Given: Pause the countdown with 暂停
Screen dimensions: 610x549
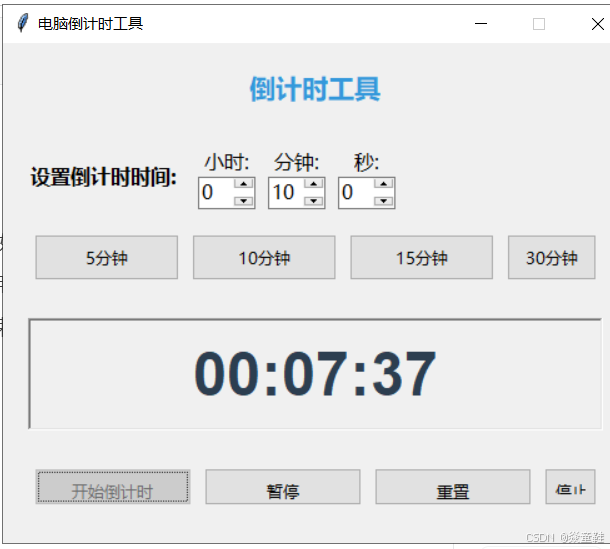Looking at the screenshot, I should click(x=283, y=487).
